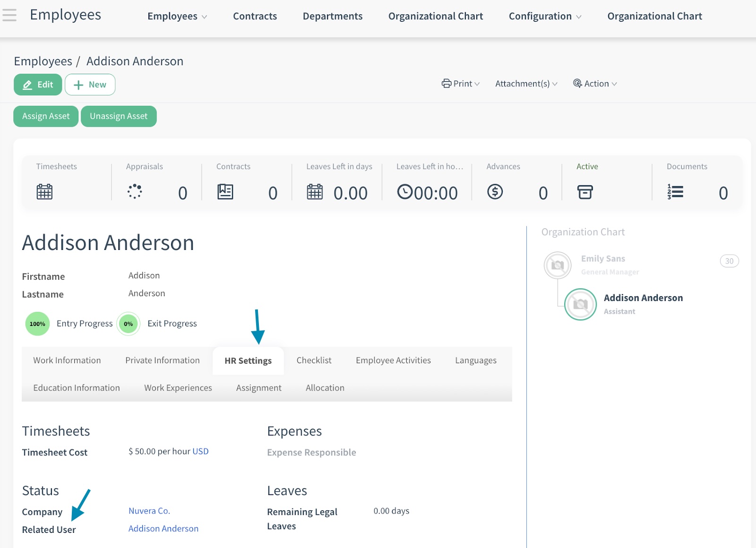Open Contracts stat icon
The height and width of the screenshot is (548, 756).
pyautogui.click(x=225, y=191)
